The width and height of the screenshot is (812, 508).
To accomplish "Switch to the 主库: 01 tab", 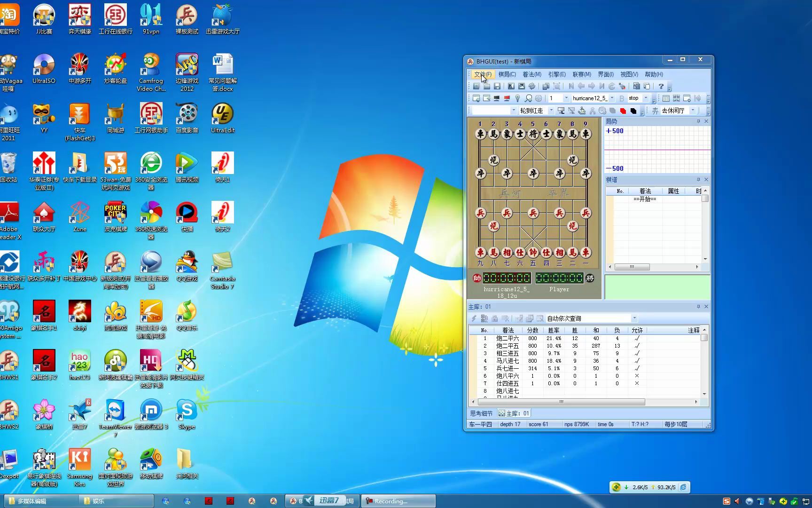I will [x=514, y=413].
